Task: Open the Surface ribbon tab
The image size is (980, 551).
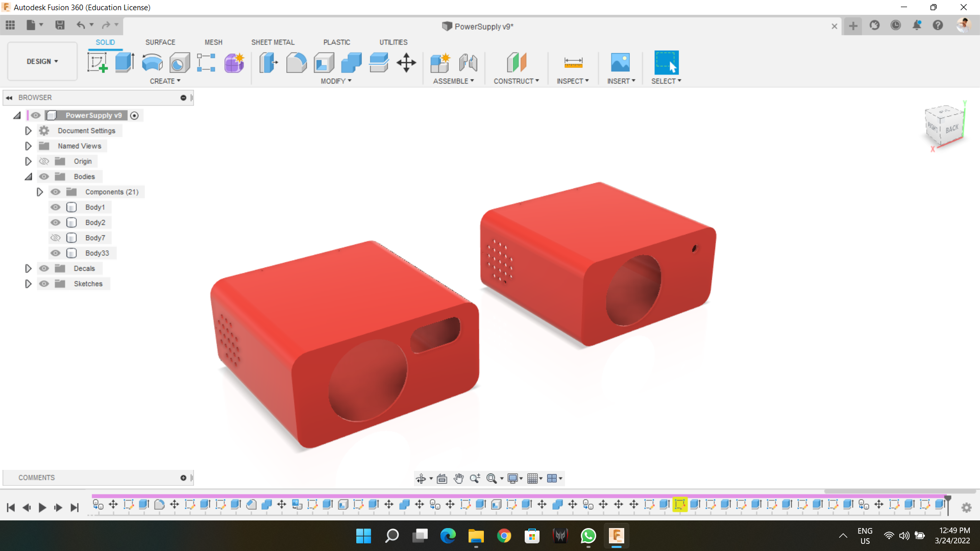Action: 160,42
